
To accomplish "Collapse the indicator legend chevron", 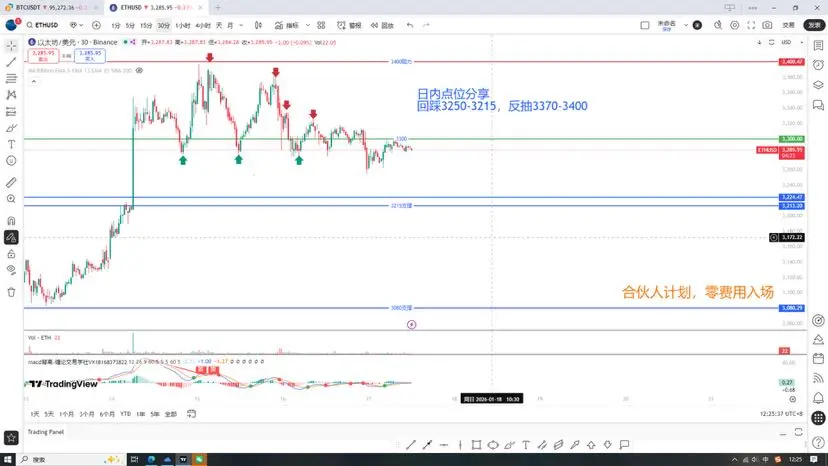I will (x=34, y=81).
